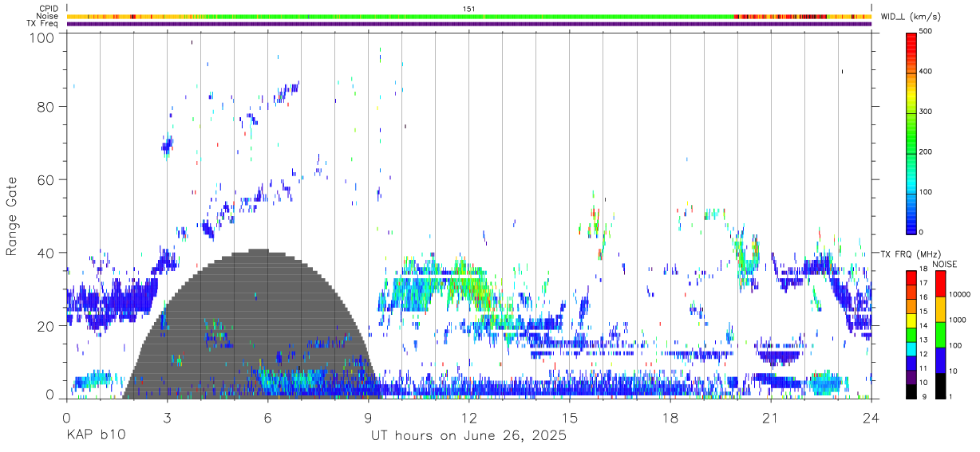The image size is (980, 452).
Task: Click range gate 100 on the y-axis
Action: 41,37
